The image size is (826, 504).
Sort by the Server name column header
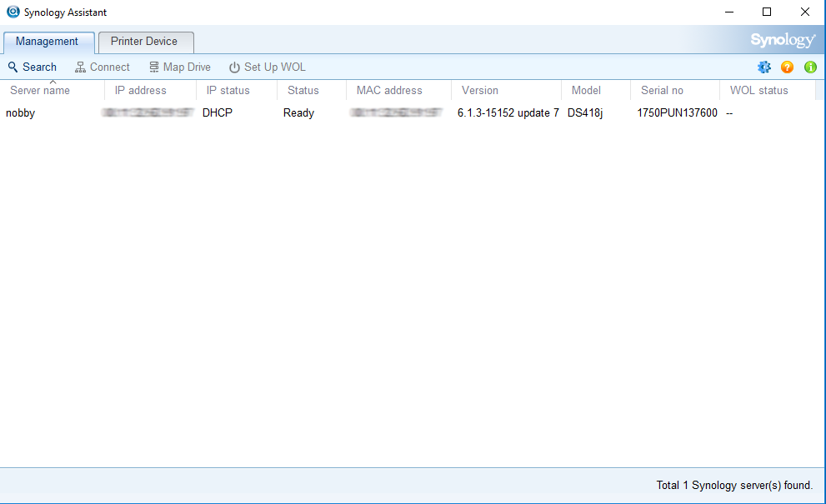pyautogui.click(x=52, y=90)
